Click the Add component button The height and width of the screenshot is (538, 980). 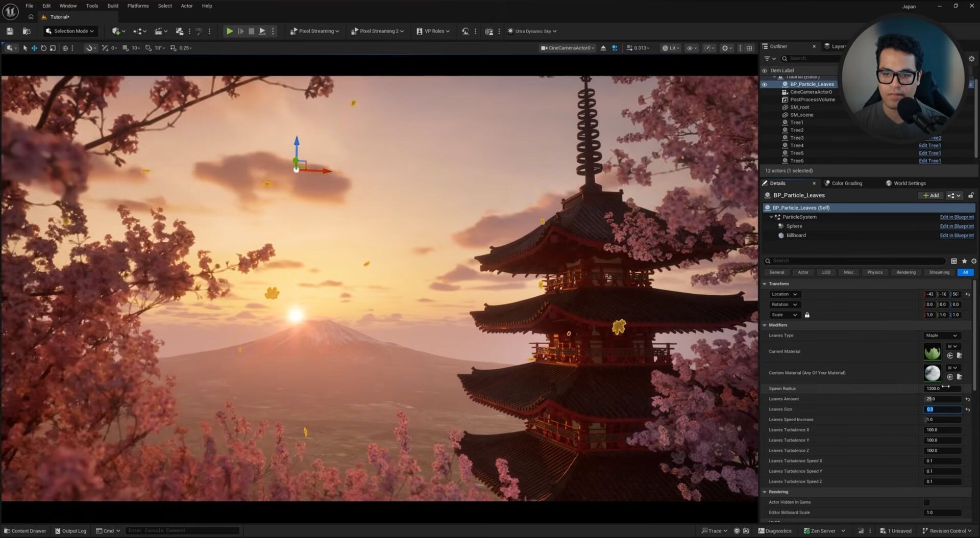[930, 195]
